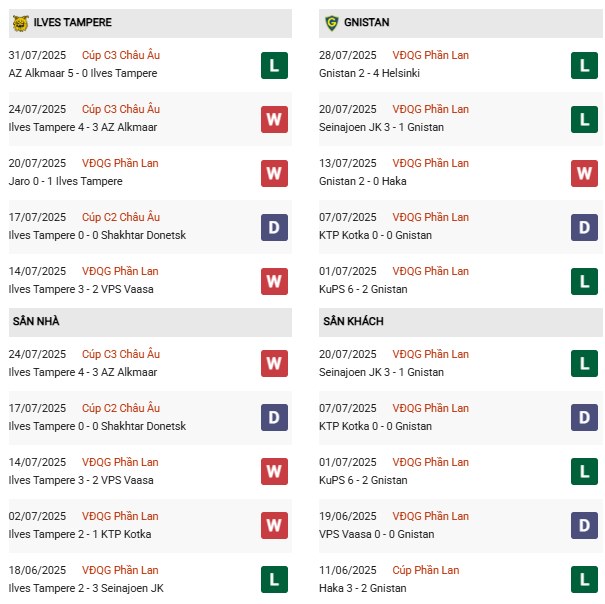Viewport: 605px width, 604px height.
Task: Click the Gnistan team logo
Action: click(332, 22)
